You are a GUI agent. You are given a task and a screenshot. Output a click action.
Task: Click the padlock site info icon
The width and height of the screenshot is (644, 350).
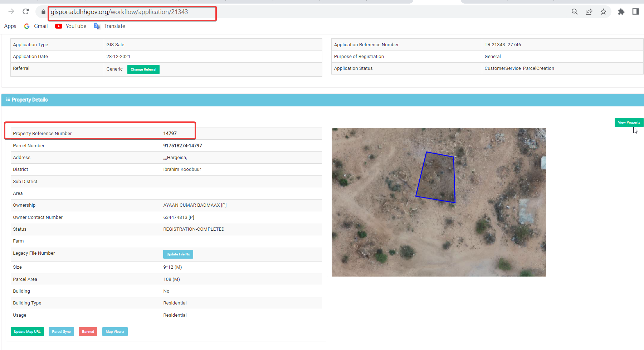43,12
